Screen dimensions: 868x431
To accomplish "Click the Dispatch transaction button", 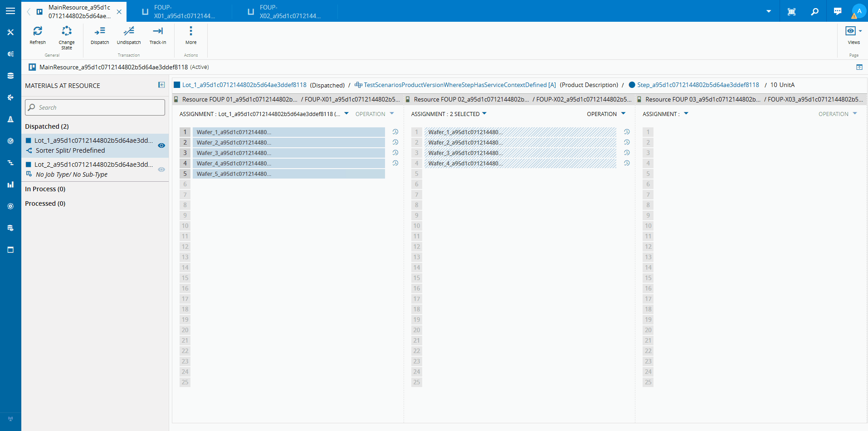I will 100,35.
